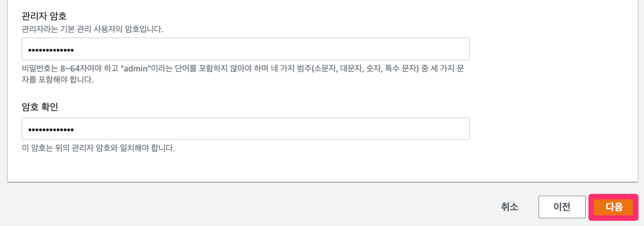Click the 관리자라는 기본 관리 사용자 description text
Viewport: 644px width, 226px height.
pos(92,29)
